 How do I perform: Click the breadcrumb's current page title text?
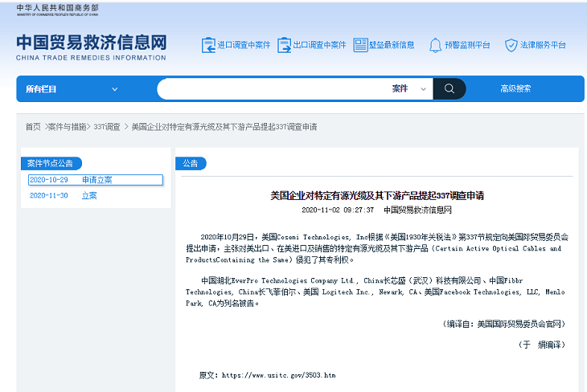point(224,127)
